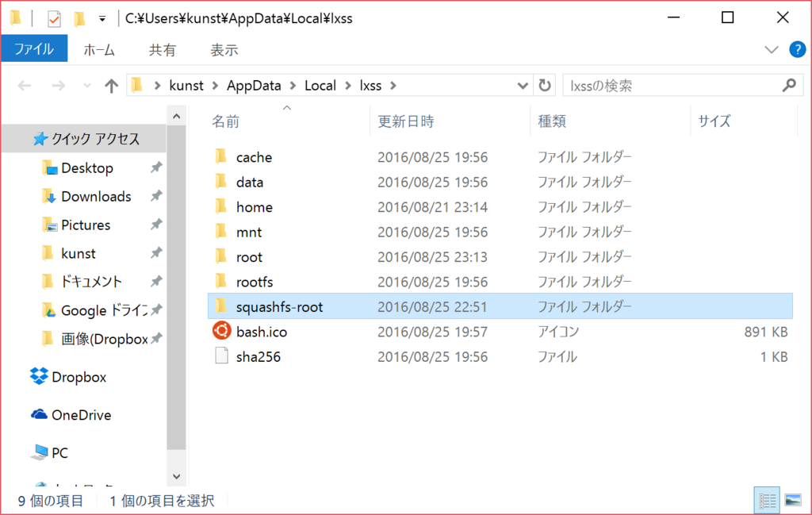Image resolution: width=812 pixels, height=515 pixels.
Task: Open the recent locations dropdown arrow
Action: coord(86,86)
